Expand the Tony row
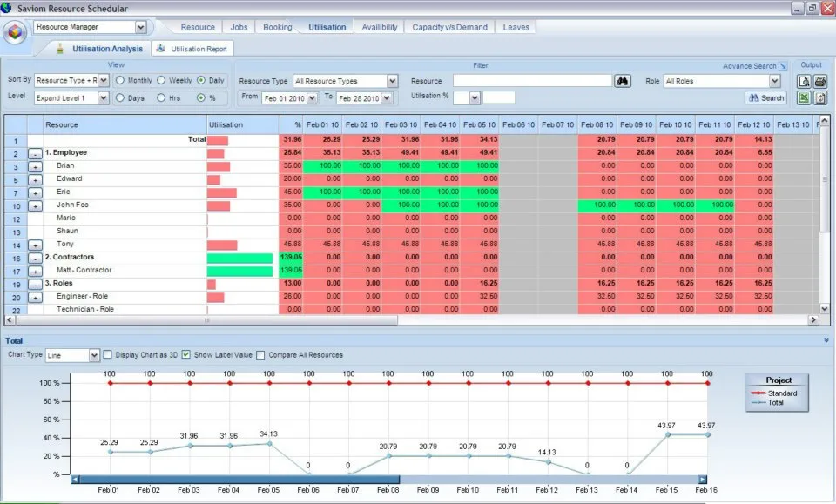The image size is (836, 504). click(35, 245)
